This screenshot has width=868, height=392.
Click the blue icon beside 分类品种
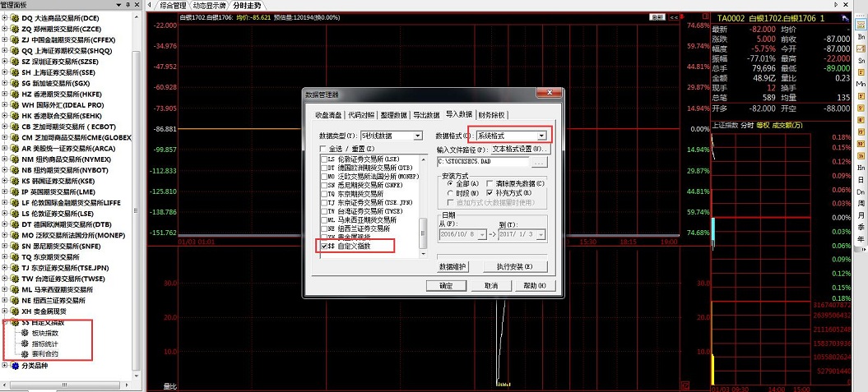(14, 366)
